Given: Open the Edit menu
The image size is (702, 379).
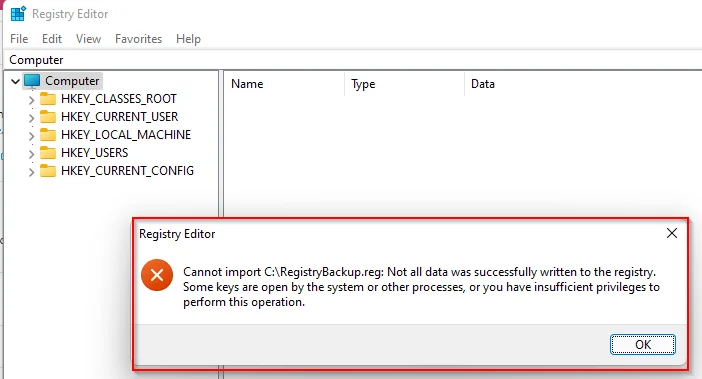Looking at the screenshot, I should [52, 39].
